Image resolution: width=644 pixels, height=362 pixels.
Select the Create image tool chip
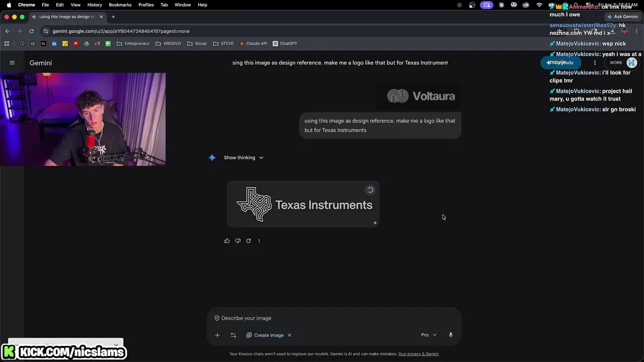click(x=265, y=335)
